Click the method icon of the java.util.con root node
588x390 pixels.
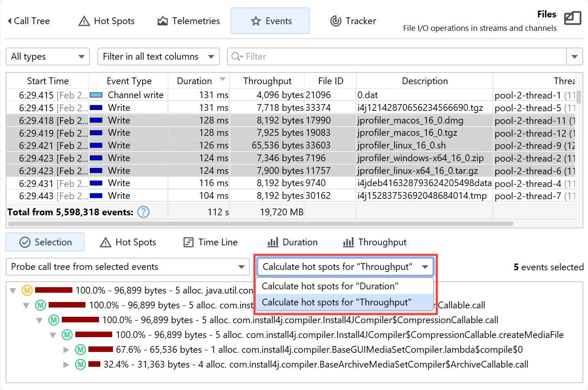tap(27, 290)
